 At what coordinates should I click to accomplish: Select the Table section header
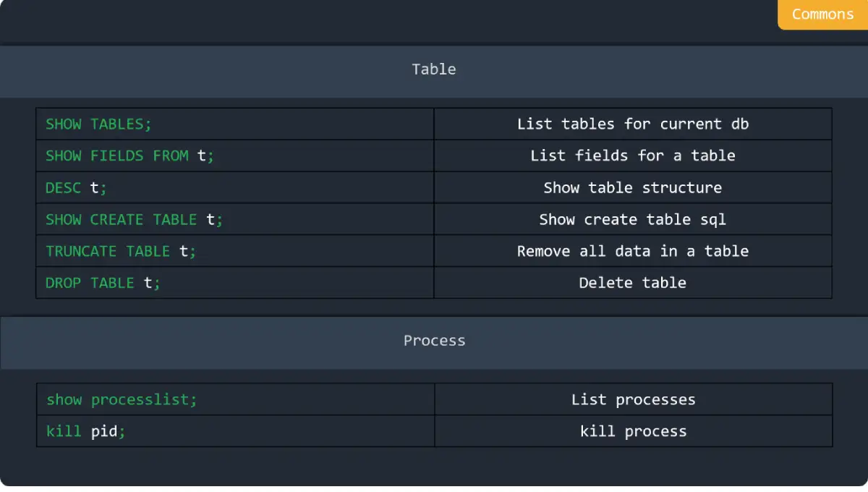tap(434, 69)
